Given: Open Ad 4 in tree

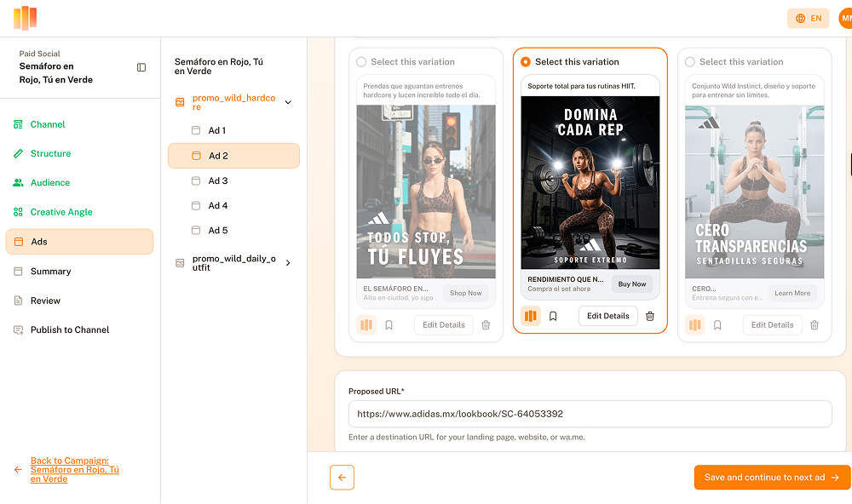Looking at the screenshot, I should pos(218,206).
